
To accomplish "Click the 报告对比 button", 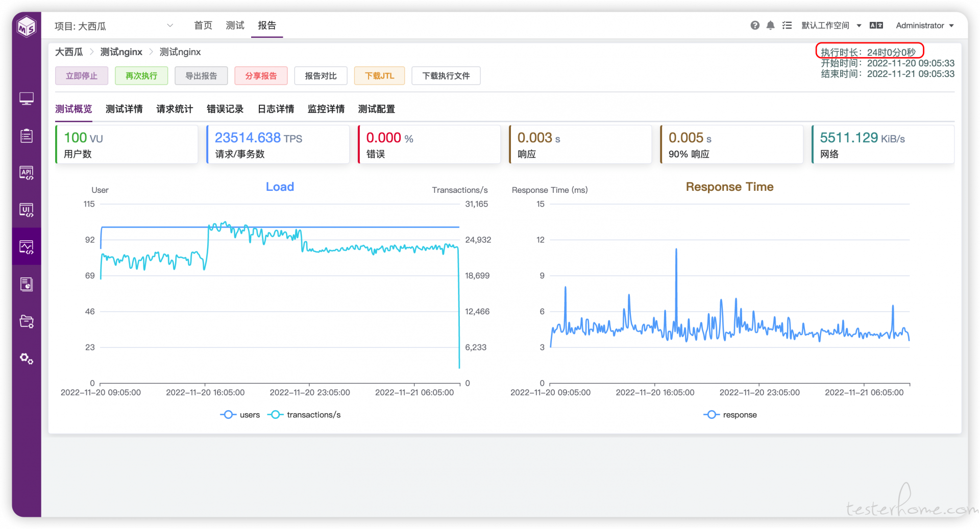I will [321, 75].
